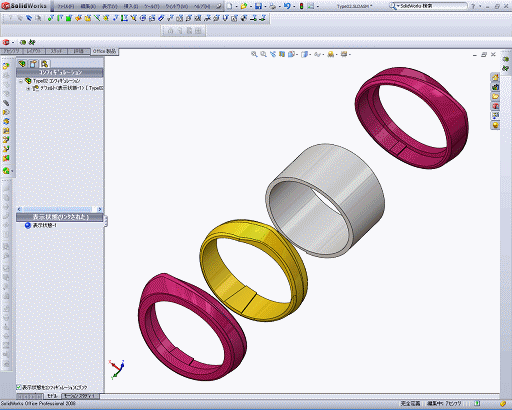Switch to the スケッチ command tab
Viewport: 512px width, 410px height.
(56, 51)
